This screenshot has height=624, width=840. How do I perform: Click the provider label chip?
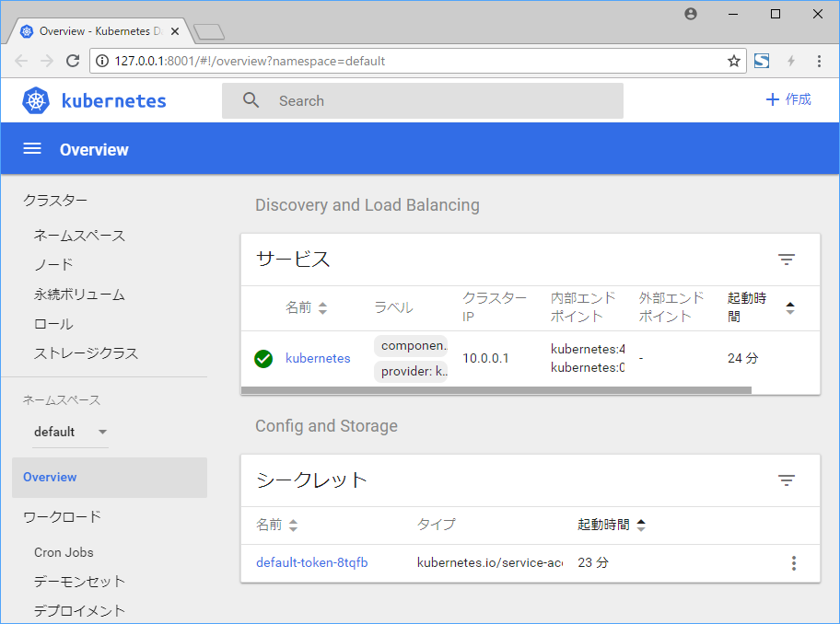tap(411, 372)
